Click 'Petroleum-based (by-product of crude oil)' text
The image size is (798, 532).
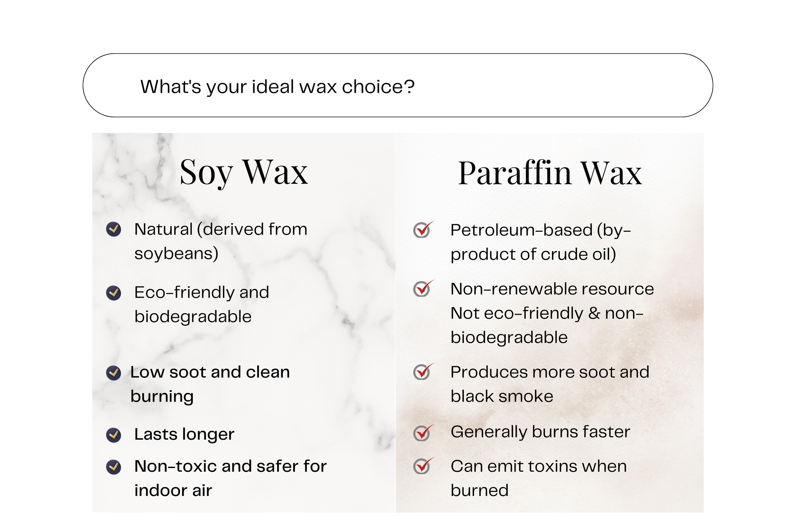click(540, 242)
